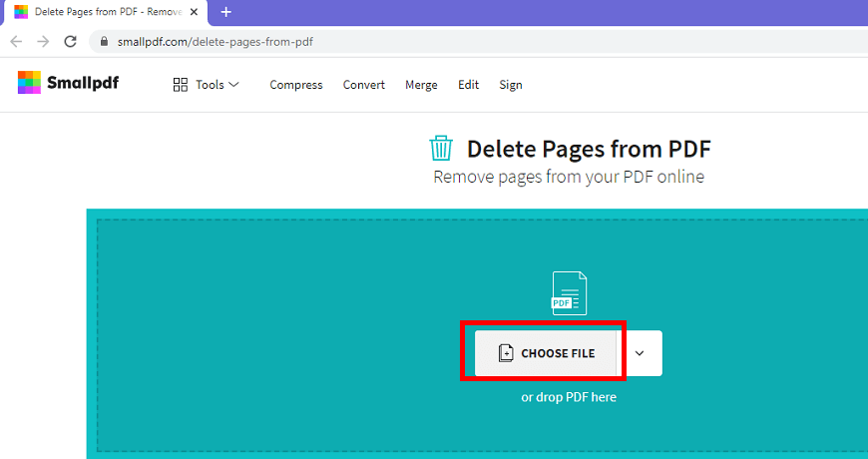Screen dimensions: 868x459
Task: Go back using the browser back arrow
Action: coord(16,42)
